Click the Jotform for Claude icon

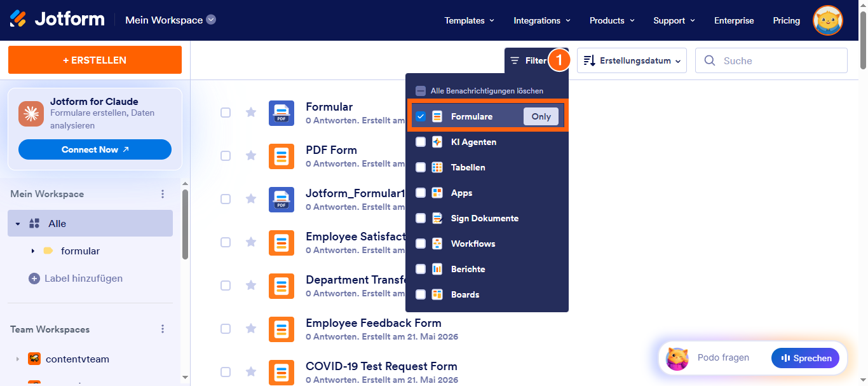31,113
